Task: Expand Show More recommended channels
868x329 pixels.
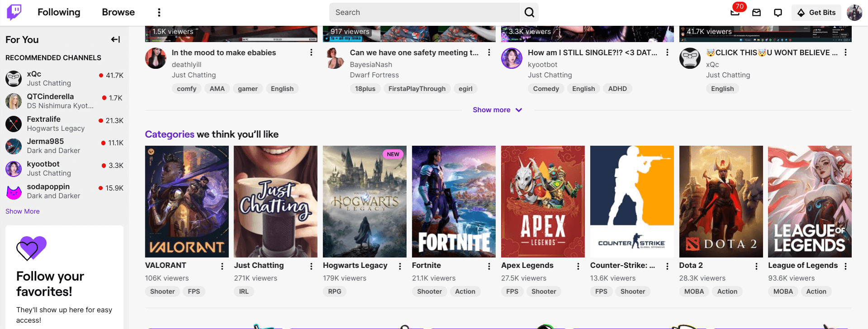Action: 23,211
